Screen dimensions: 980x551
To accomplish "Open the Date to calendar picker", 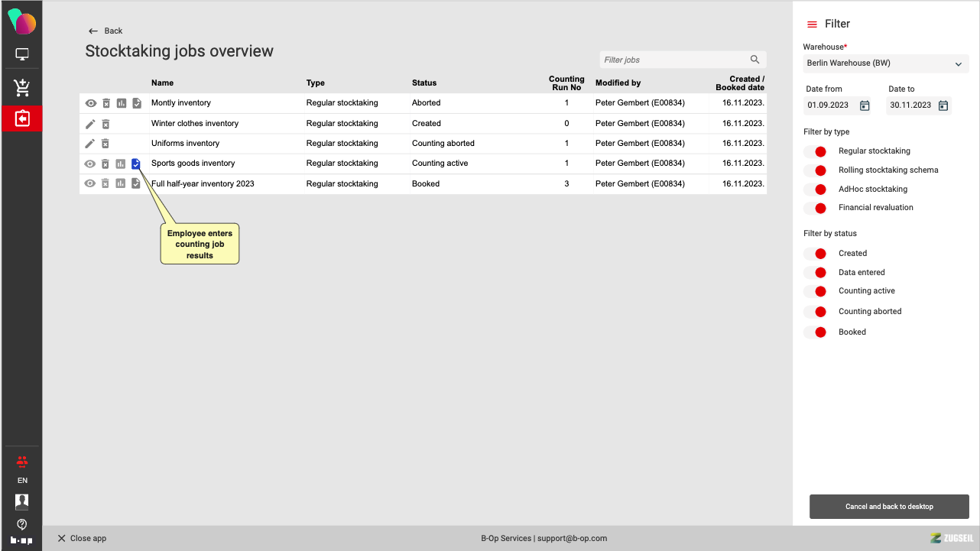I will pyautogui.click(x=943, y=105).
